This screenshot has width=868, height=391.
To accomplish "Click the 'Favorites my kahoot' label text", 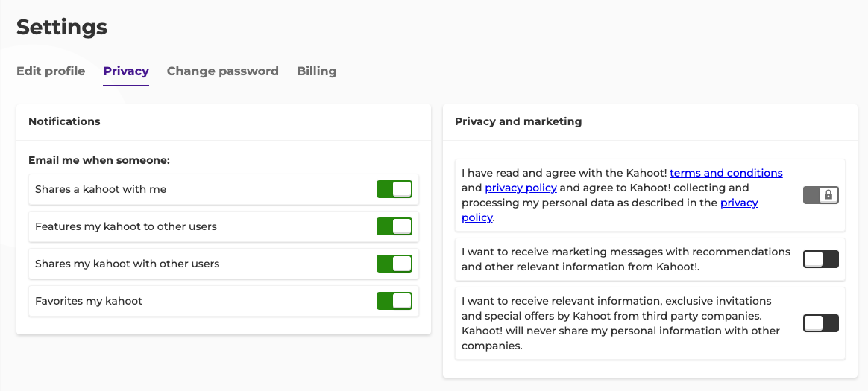I will click(89, 301).
